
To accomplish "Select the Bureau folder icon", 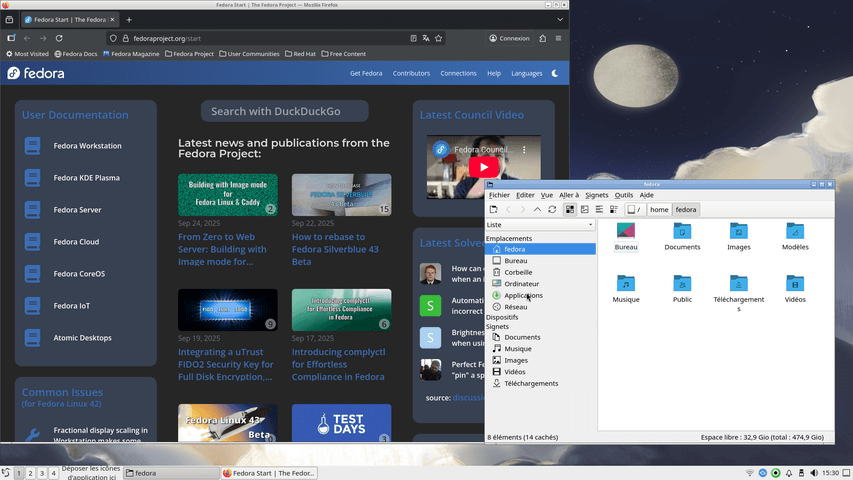I will [626, 231].
